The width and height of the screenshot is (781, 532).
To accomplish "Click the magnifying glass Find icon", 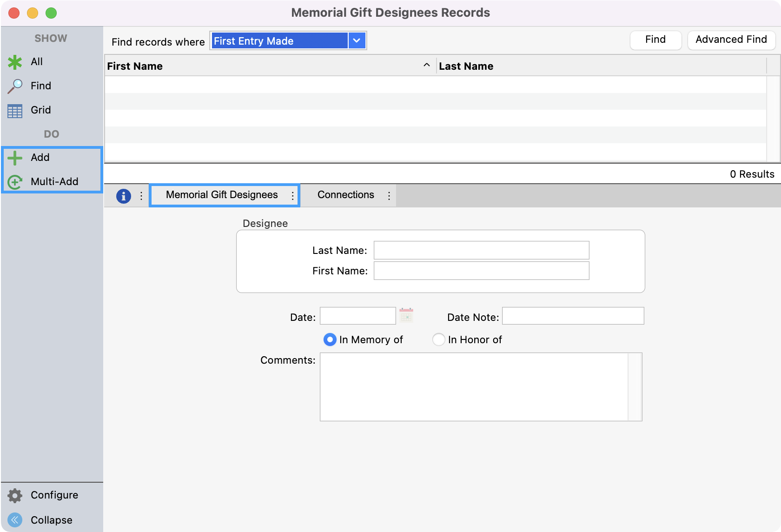I will (x=15, y=86).
